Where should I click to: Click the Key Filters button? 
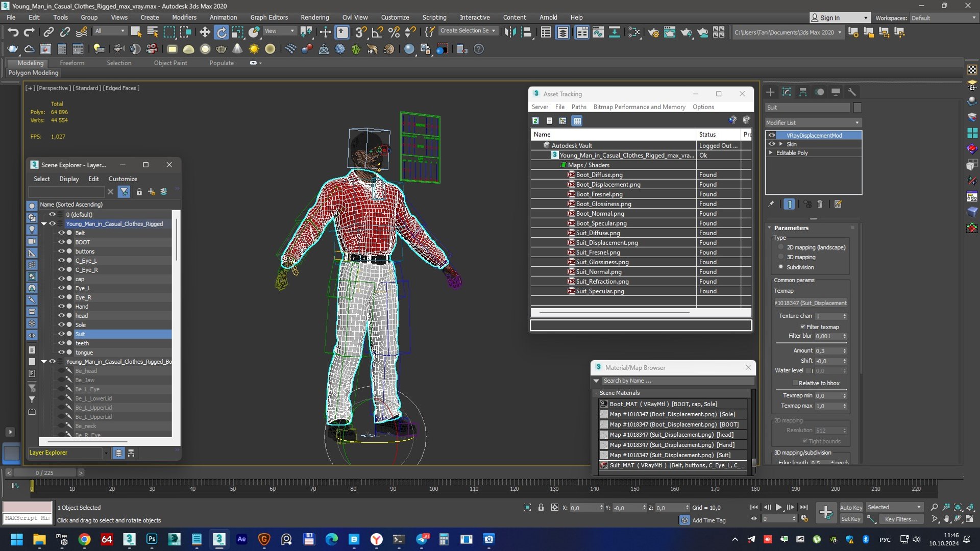point(900,519)
